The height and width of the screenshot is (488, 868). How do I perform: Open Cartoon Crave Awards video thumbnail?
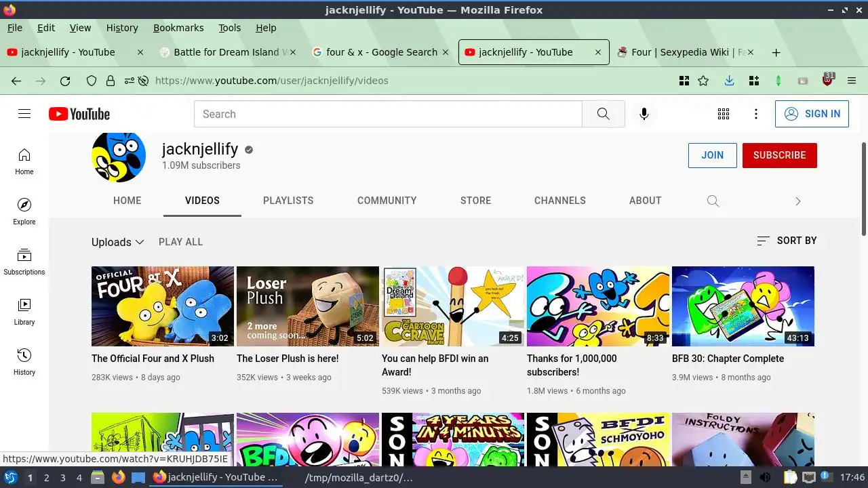coord(453,306)
